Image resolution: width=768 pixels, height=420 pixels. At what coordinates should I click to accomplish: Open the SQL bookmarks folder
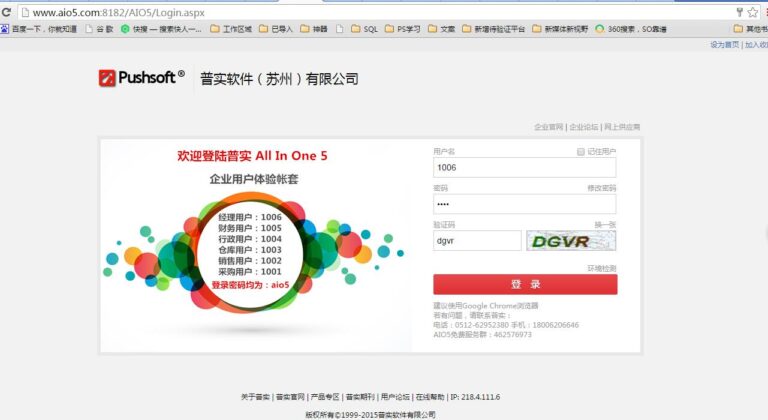pyautogui.click(x=364, y=29)
